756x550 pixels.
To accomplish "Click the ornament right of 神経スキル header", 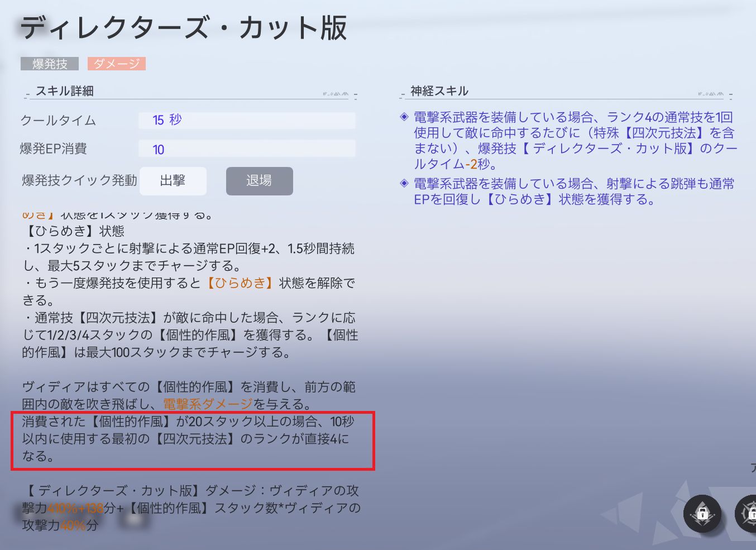I will click(x=711, y=94).
